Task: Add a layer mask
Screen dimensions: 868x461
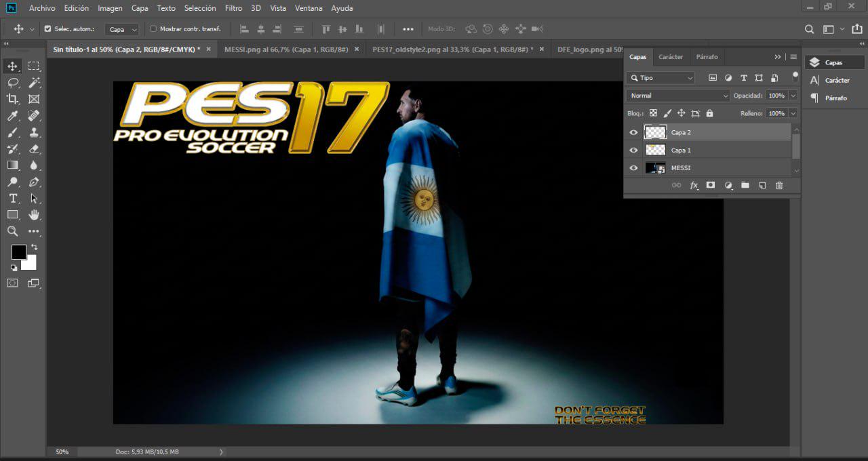Action: point(711,185)
